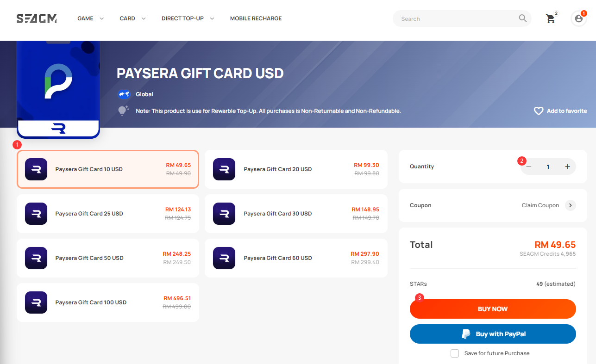
Task: Expand the DIRECT TOP-UP dropdown
Action: 188,19
